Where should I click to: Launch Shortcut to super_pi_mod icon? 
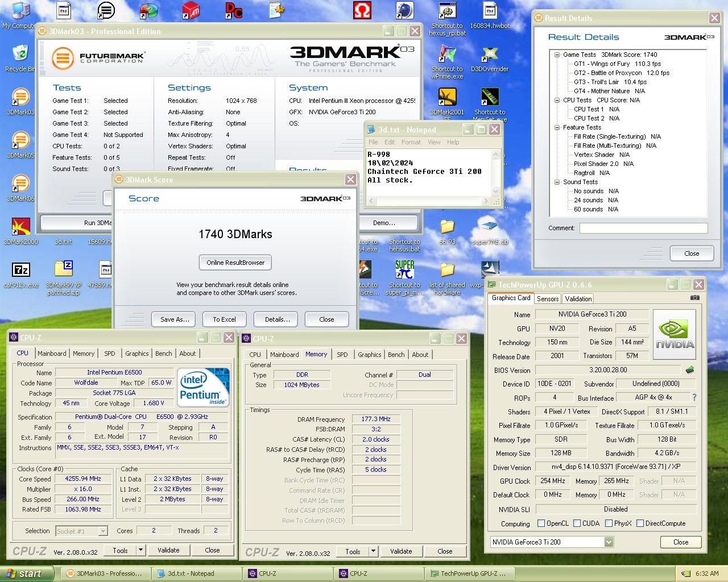[x=404, y=269]
